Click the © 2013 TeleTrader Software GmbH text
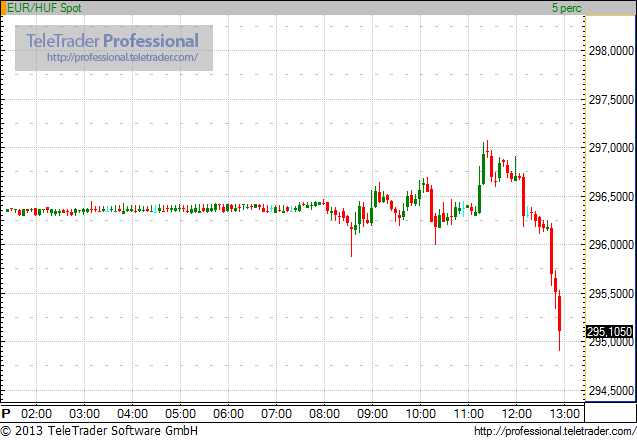Image resolution: width=637 pixels, height=440 pixels. [x=99, y=431]
